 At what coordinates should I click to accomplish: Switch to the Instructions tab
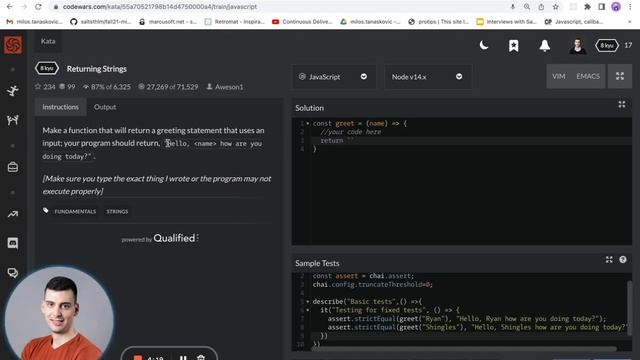60,107
